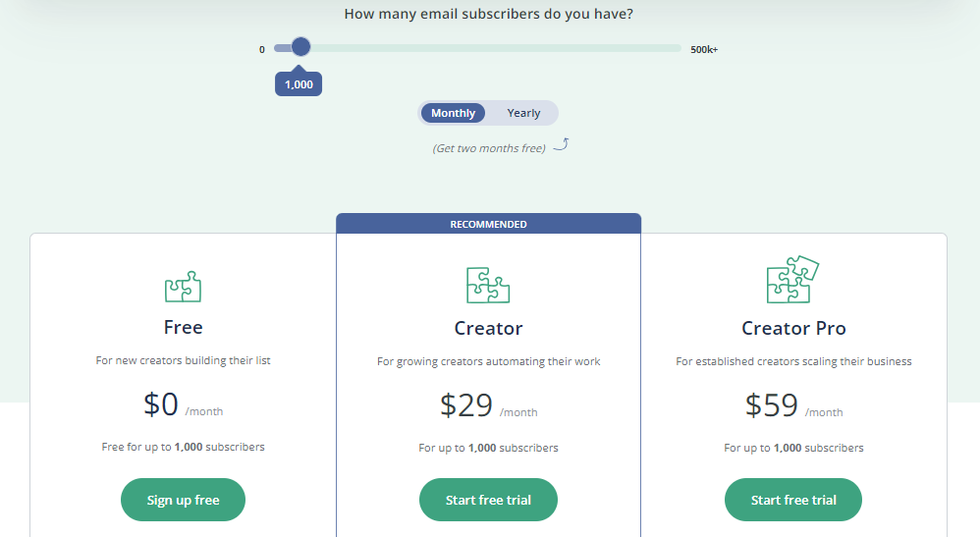Click the Get two months free note

[489, 148]
